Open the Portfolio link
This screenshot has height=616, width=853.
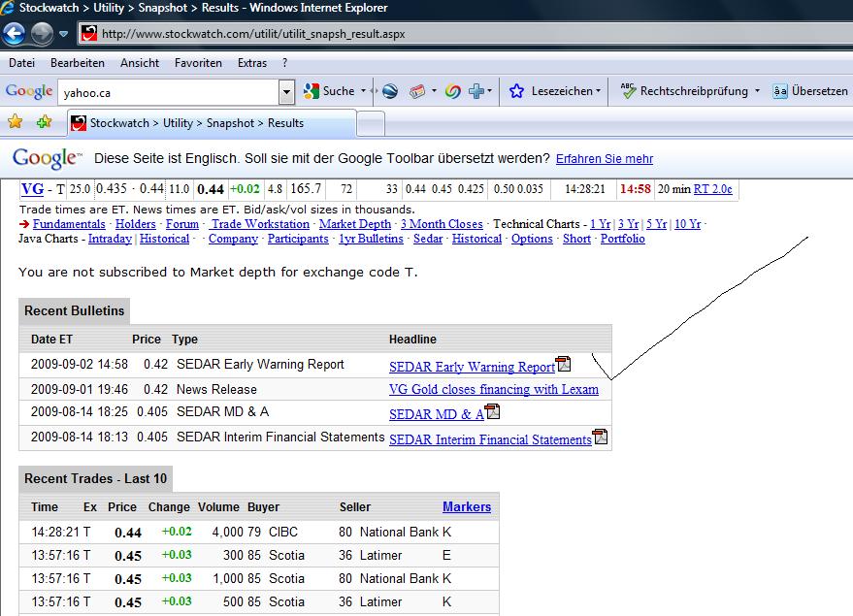[x=623, y=239]
